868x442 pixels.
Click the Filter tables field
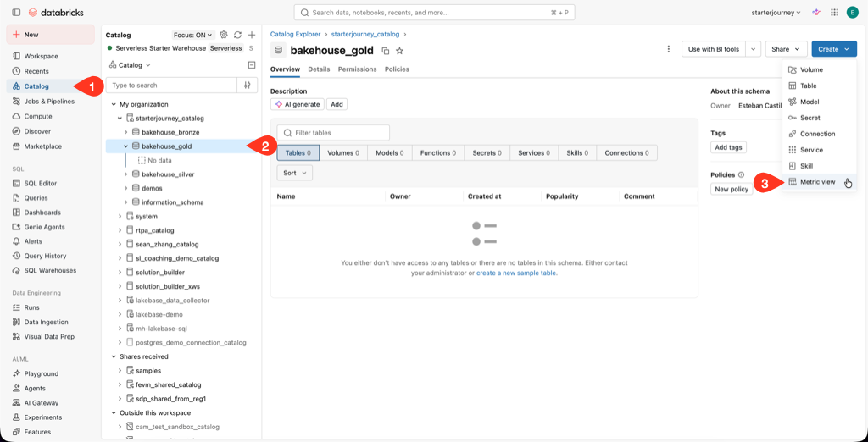tap(333, 133)
